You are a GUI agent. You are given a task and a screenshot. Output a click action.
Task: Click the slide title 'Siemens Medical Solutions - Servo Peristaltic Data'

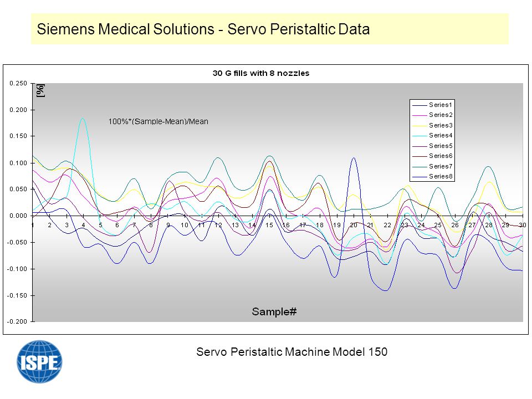tap(203, 29)
